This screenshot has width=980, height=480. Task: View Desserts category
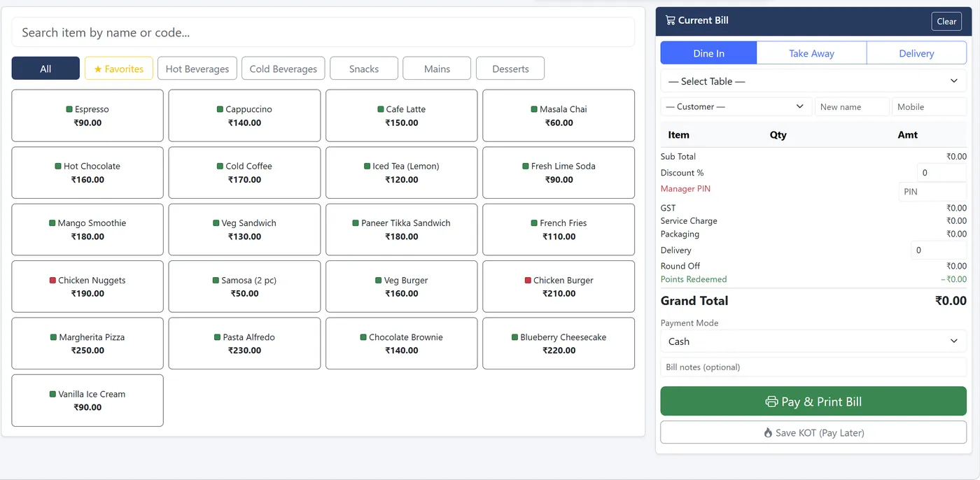(x=510, y=69)
